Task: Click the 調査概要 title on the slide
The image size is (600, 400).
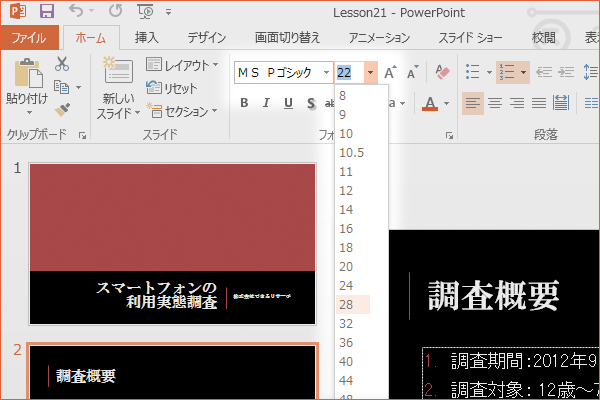Action: [x=493, y=296]
